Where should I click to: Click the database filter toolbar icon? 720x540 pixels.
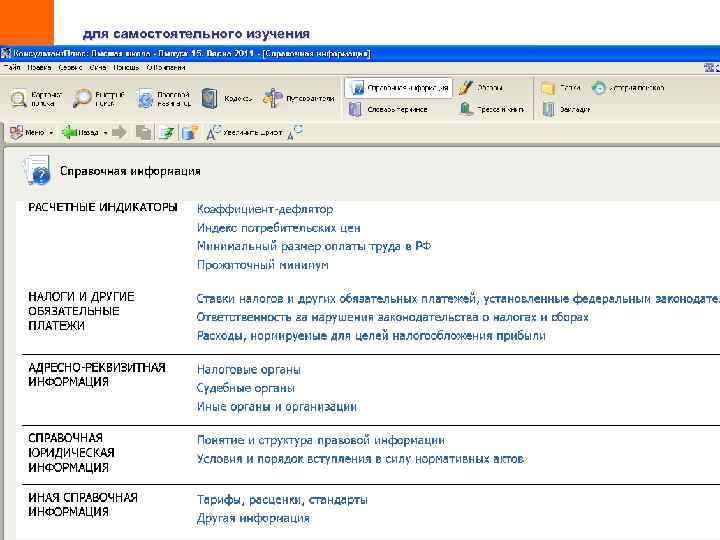(x=190, y=132)
